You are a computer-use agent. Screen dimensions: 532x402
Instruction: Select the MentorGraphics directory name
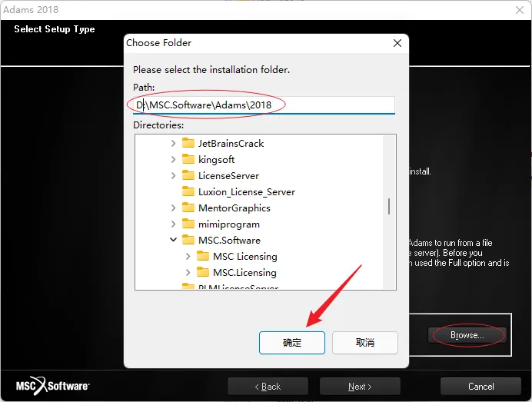pos(234,208)
